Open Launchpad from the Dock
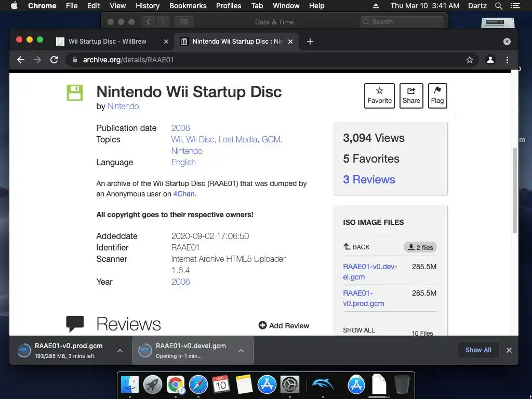Viewport: 532px width, 399px height. [152, 384]
